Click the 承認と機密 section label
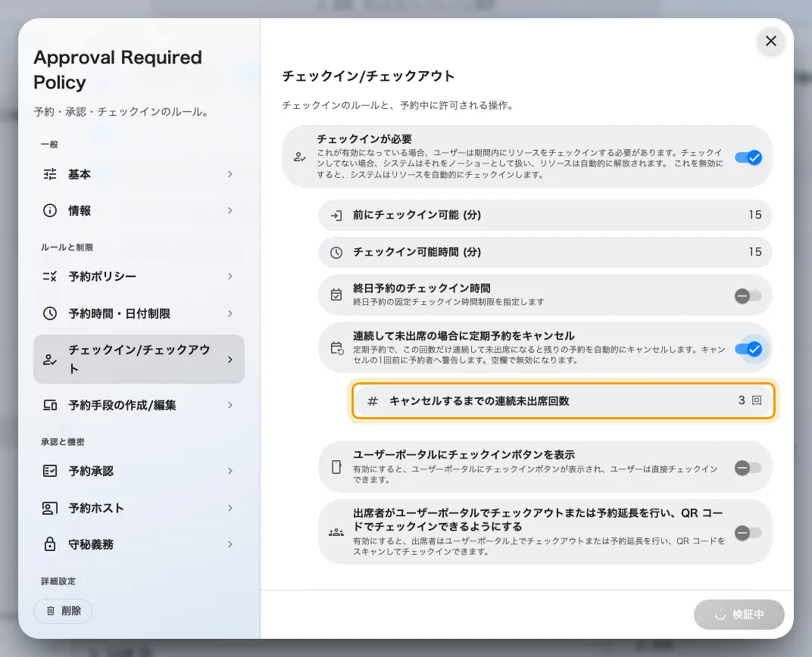The height and width of the screenshot is (657, 812). [63, 442]
